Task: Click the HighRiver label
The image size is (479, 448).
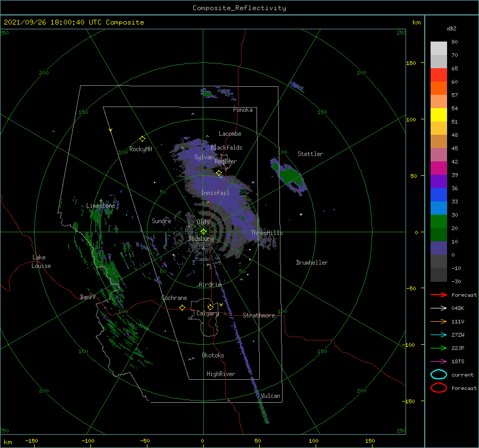Action: [221, 374]
